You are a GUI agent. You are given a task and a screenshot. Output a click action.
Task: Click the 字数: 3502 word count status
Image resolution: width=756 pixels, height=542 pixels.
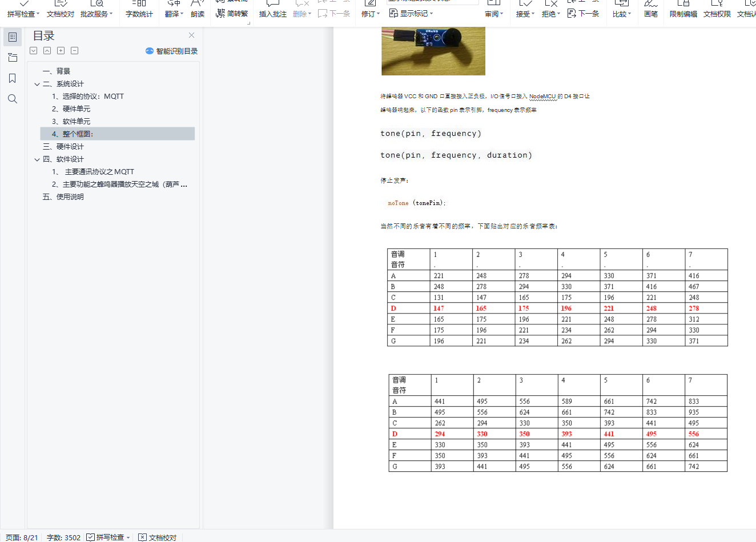click(63, 537)
